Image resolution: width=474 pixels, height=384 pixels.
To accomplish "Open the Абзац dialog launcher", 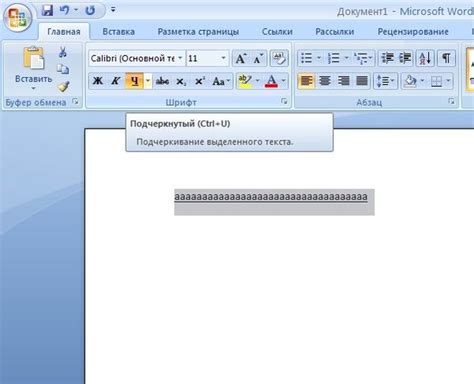I will point(451,101).
